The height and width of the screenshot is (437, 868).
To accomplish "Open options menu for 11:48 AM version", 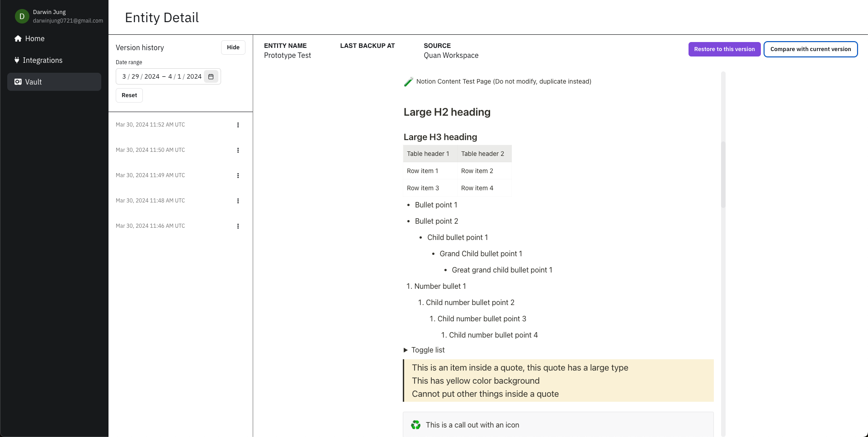I will click(x=238, y=201).
